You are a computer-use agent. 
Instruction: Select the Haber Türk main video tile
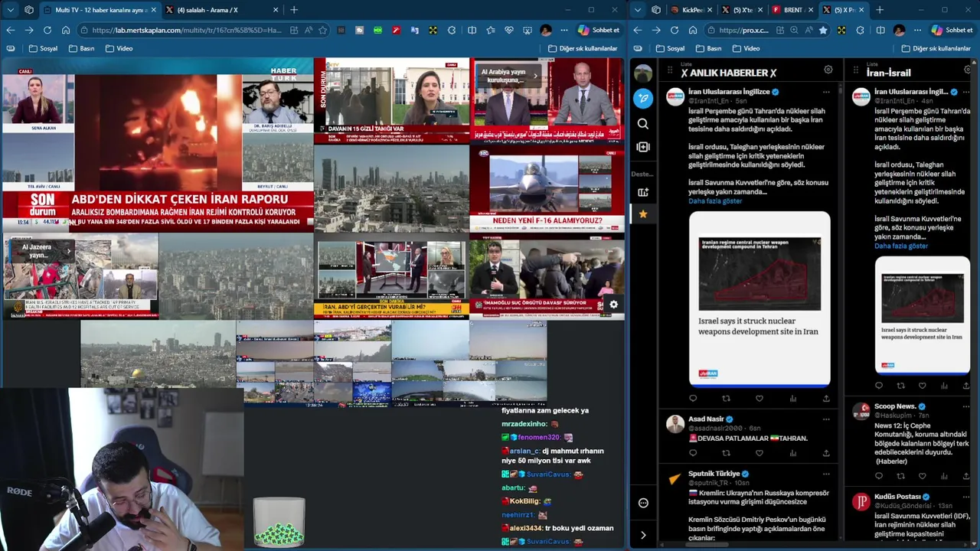pos(158,145)
